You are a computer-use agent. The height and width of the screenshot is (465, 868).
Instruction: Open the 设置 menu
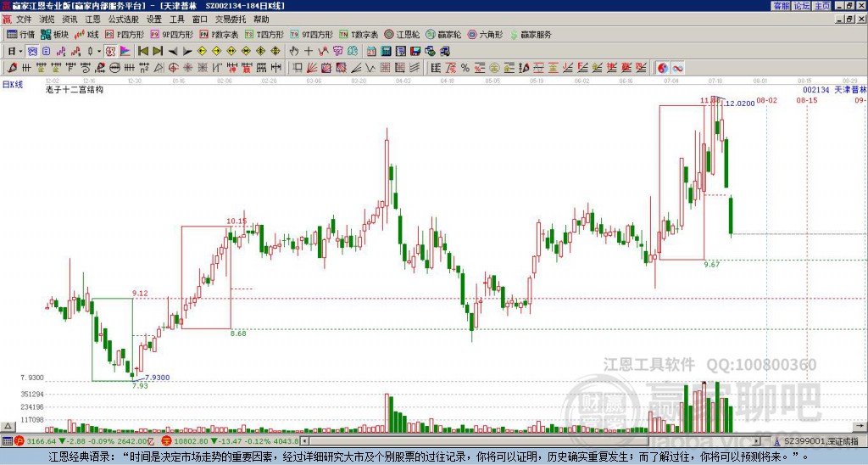click(154, 20)
